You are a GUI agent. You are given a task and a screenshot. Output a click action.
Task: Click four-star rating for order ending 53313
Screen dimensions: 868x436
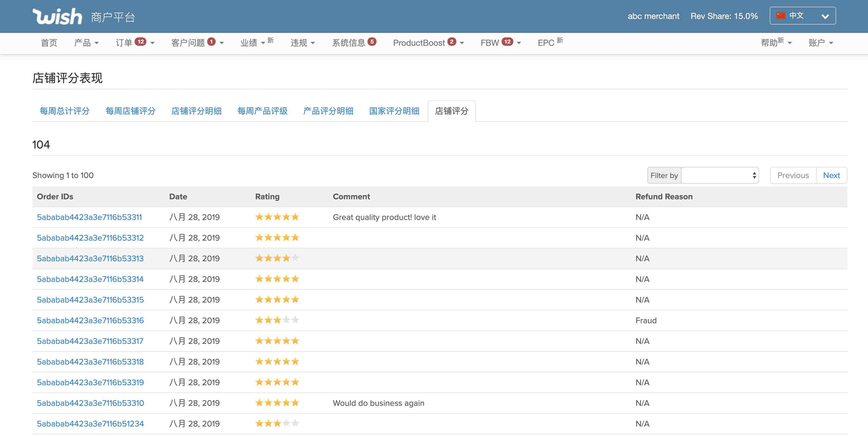click(x=277, y=258)
